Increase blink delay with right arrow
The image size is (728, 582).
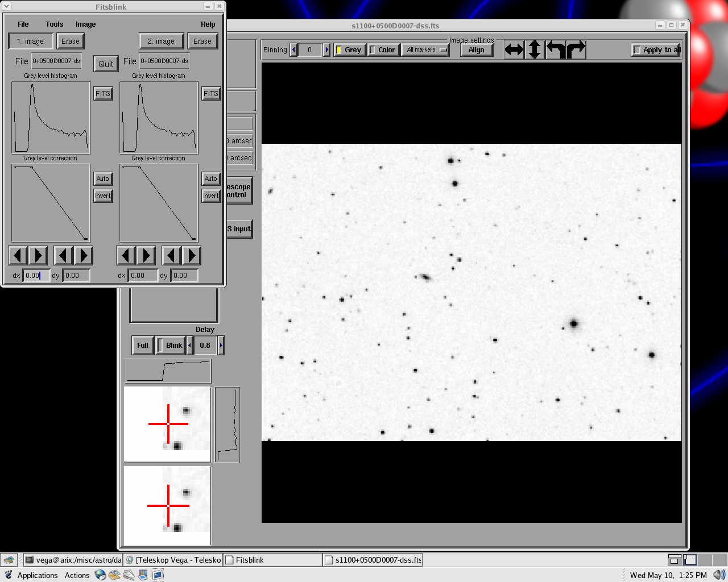pyautogui.click(x=221, y=346)
